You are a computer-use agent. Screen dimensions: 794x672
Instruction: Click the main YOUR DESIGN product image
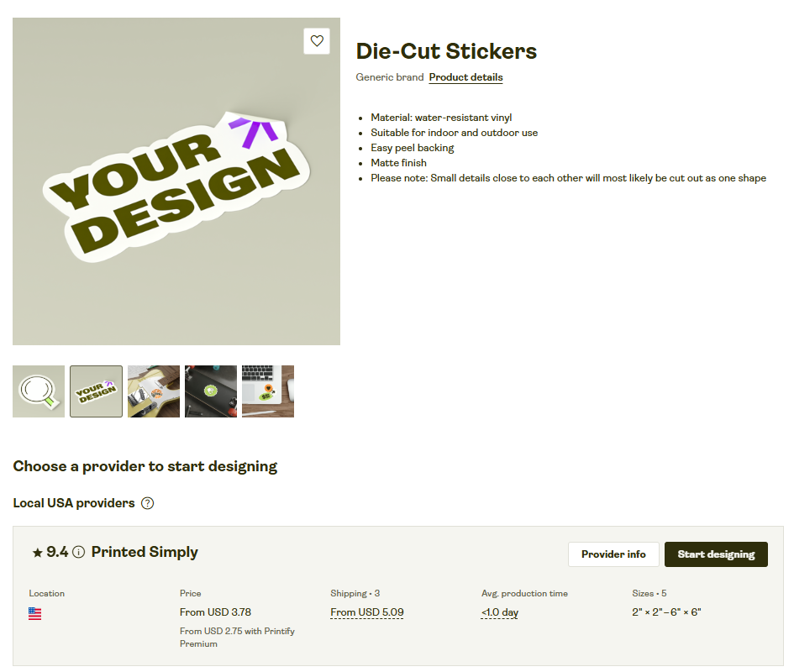pos(176,181)
